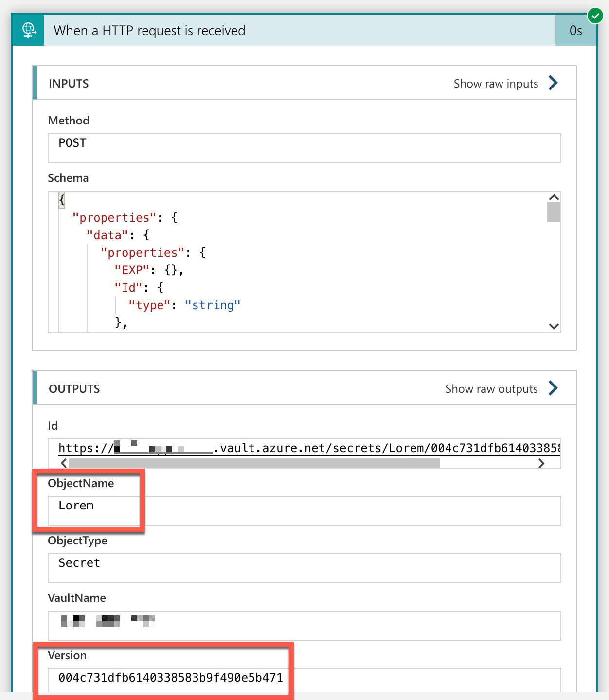The height and width of the screenshot is (700, 609).
Task: Click the chevron beside Show raw inputs
Action: [x=553, y=83]
